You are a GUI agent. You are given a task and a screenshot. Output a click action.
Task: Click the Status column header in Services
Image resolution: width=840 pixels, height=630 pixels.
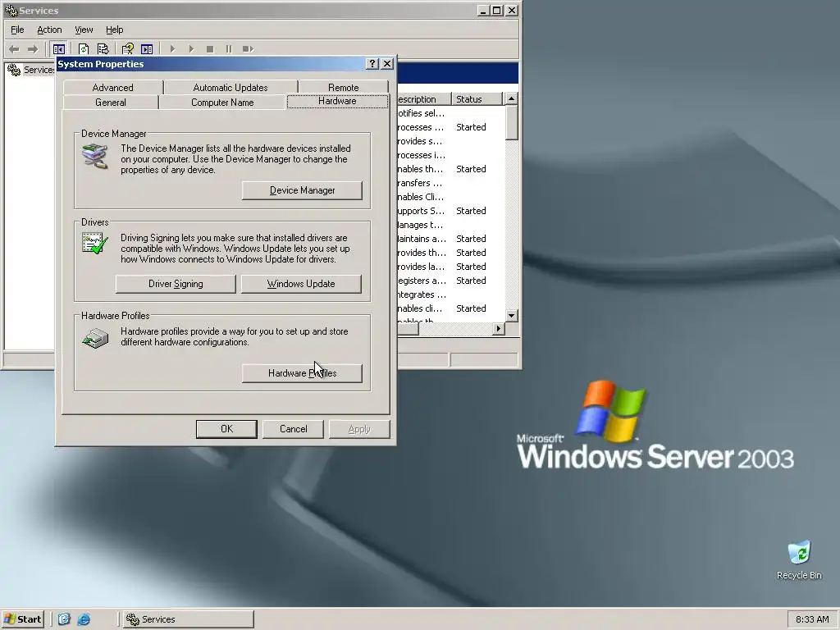[477, 99]
